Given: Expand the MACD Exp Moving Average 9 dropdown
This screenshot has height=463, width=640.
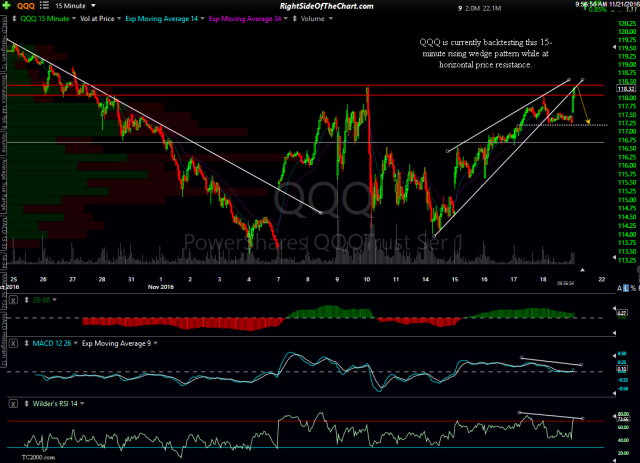Looking at the screenshot, I should (x=156, y=343).
